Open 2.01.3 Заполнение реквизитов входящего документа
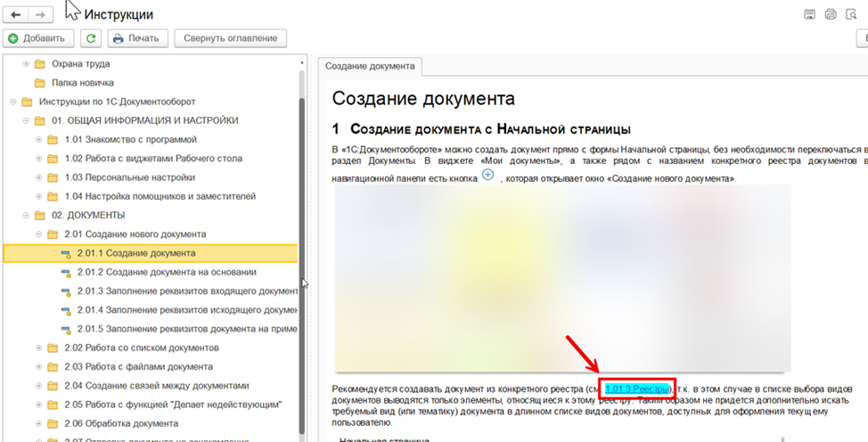This screenshot has height=442, width=868. pyautogui.click(x=188, y=291)
